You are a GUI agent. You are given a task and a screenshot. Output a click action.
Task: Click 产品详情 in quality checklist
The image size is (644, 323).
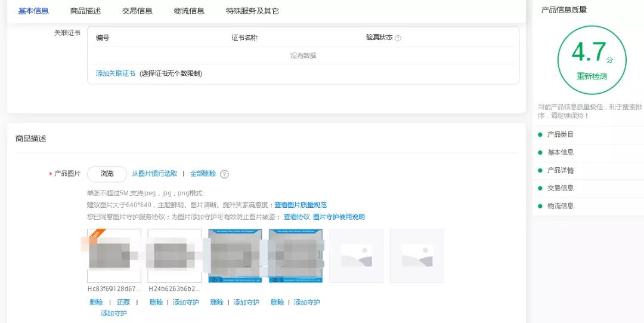tap(560, 170)
